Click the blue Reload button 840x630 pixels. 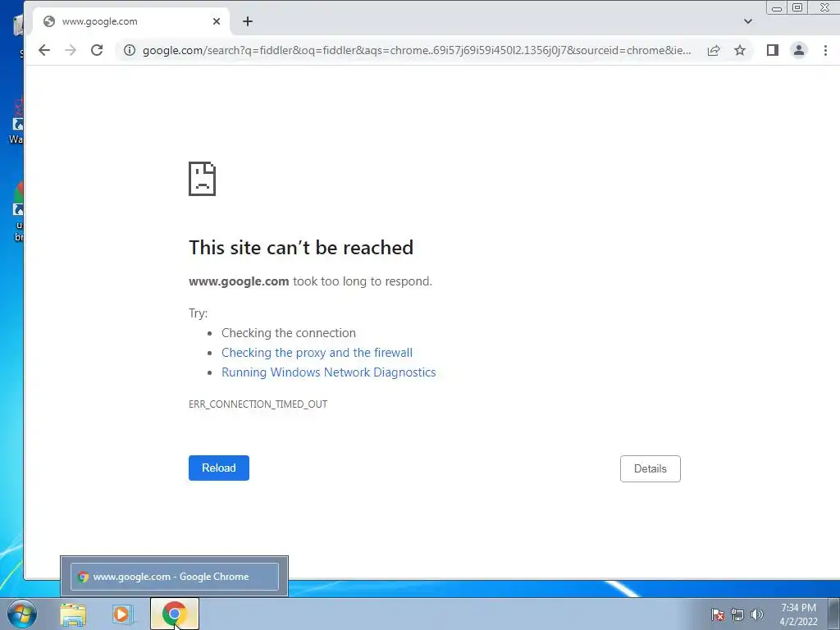click(218, 468)
